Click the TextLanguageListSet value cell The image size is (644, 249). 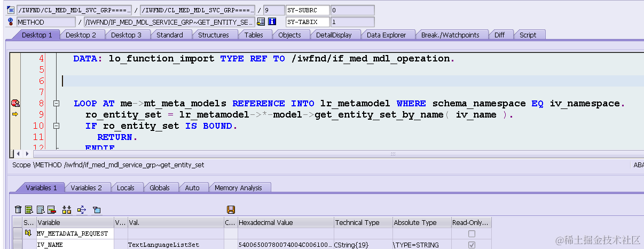175,245
